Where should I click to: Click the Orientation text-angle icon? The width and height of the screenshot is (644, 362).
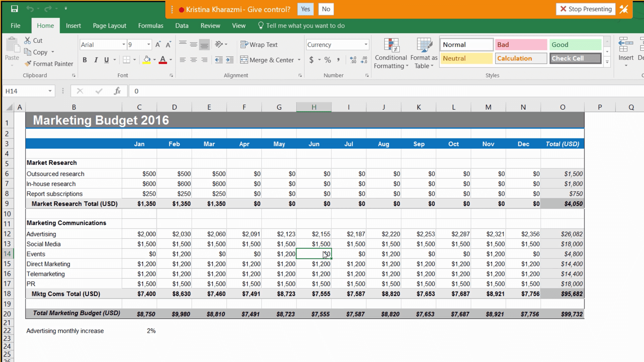click(x=219, y=44)
